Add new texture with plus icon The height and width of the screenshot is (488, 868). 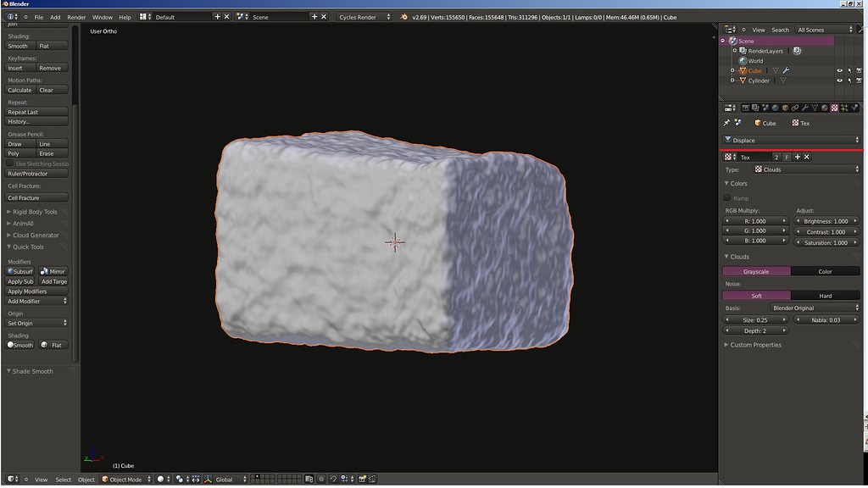(798, 157)
